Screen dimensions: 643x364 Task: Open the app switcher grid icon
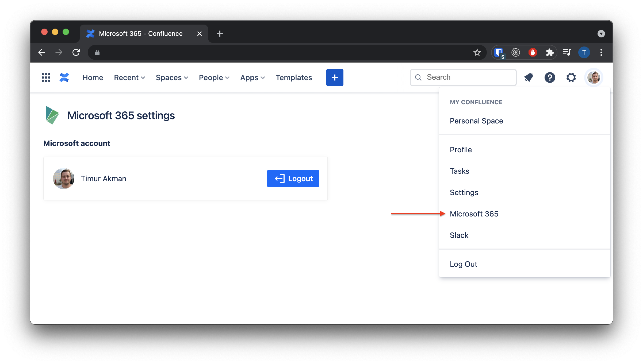click(46, 78)
